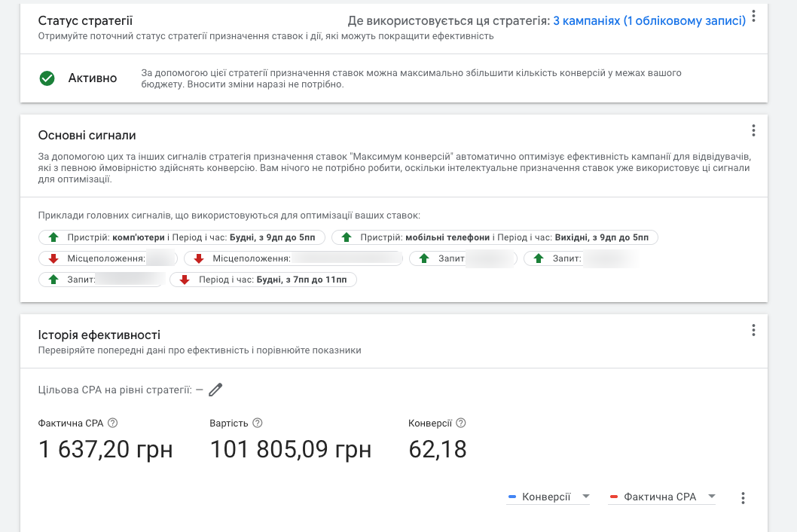This screenshot has height=532, width=797.
Task: Click help icon next to Конверсії metric
Action: pyautogui.click(x=460, y=423)
